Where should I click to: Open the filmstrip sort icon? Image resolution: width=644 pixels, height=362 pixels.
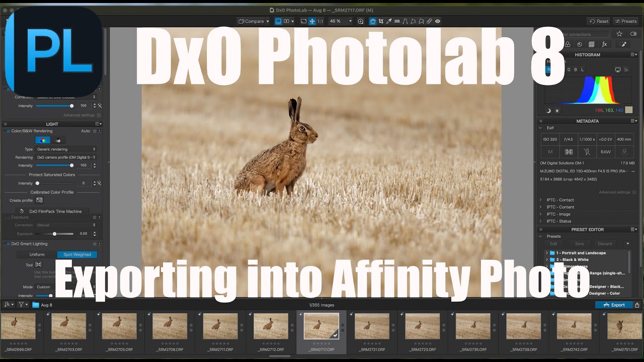9,305
